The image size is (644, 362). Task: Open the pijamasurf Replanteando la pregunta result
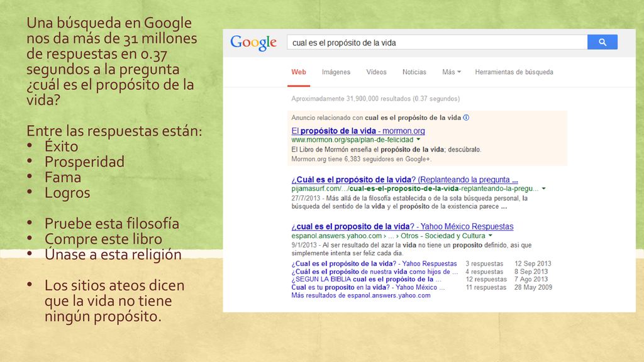[404, 180]
